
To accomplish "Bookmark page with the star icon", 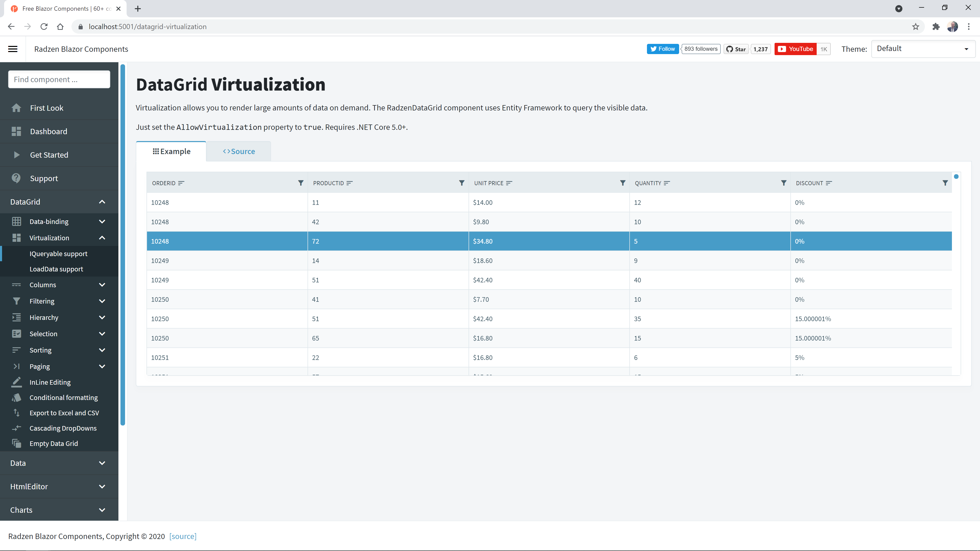I will [x=915, y=27].
